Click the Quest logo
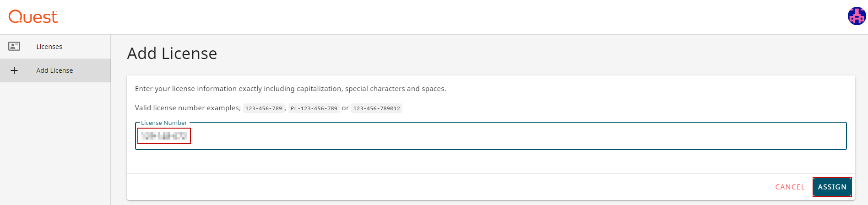868x205 pixels. point(33,17)
